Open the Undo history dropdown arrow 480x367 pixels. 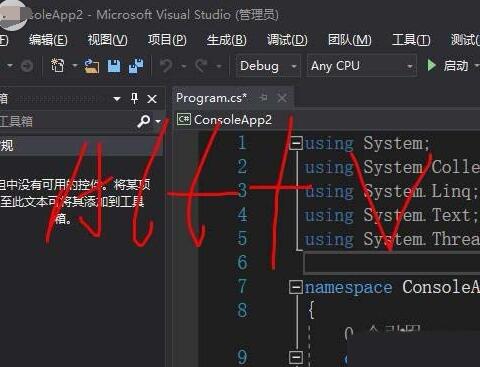click(x=184, y=66)
